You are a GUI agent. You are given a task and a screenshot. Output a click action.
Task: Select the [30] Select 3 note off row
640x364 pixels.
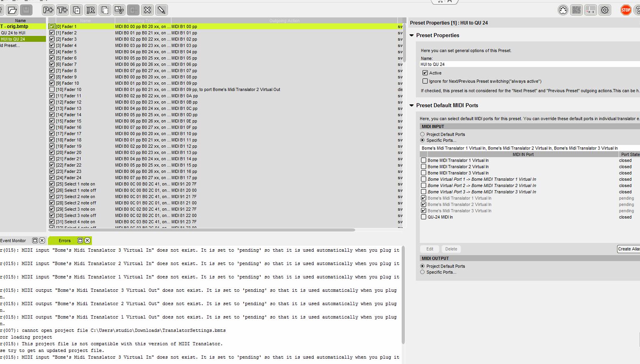[226, 215]
